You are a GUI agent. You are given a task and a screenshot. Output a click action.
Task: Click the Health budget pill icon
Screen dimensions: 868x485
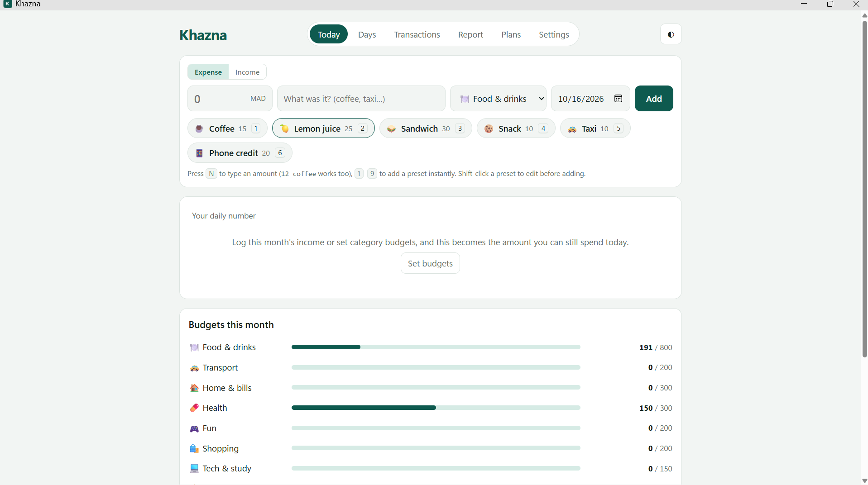coord(194,408)
